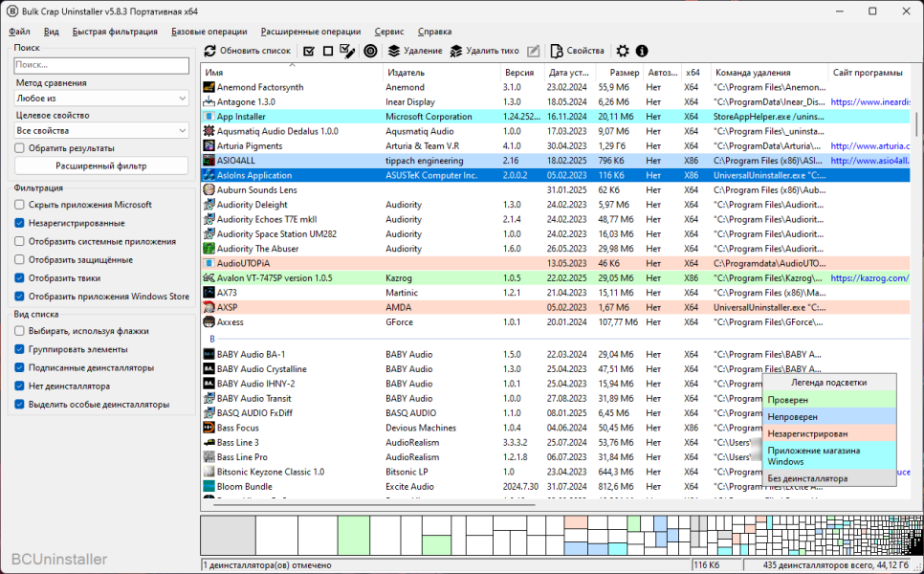This screenshot has height=574, width=924.
Task: Toggle Отобразить твики checkbox
Action: point(19,278)
